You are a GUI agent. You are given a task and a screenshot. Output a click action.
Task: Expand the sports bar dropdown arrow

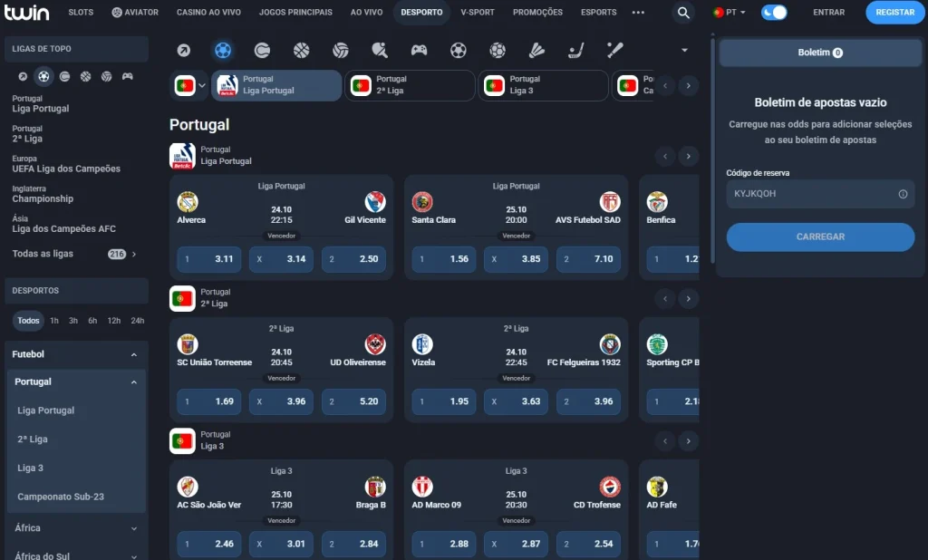pyautogui.click(x=685, y=51)
